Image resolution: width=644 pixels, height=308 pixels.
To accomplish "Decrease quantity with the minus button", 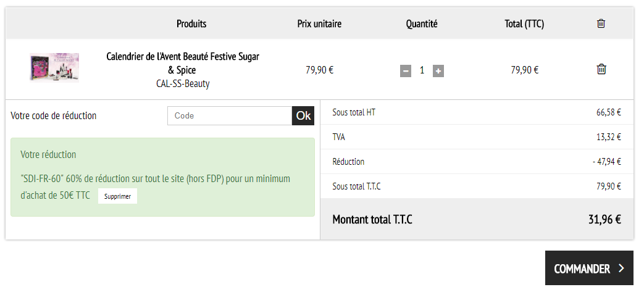I will coord(406,71).
